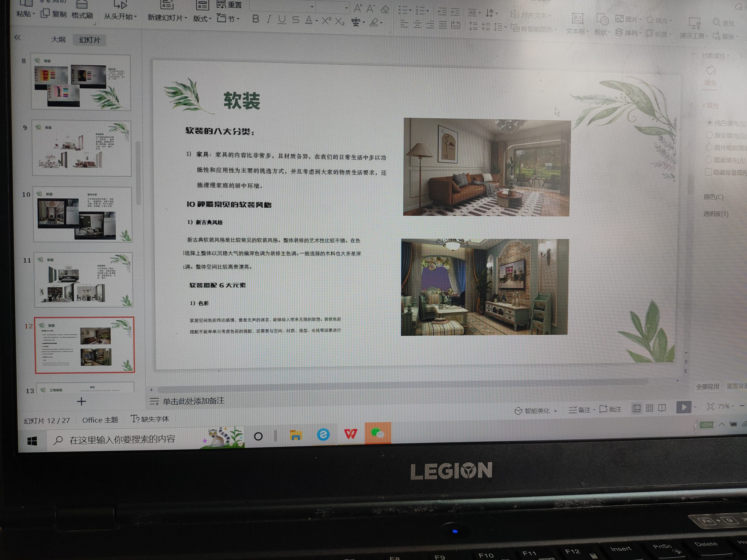Enable hide background graphics checkbox
The height and width of the screenshot is (560, 747).
click(x=708, y=172)
